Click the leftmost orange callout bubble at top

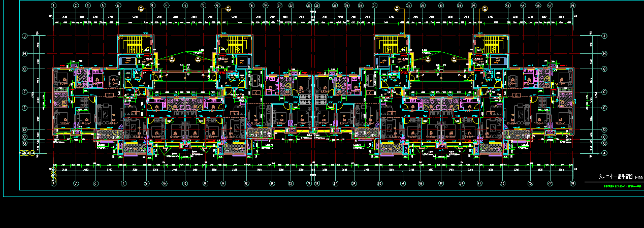tap(140, 9)
